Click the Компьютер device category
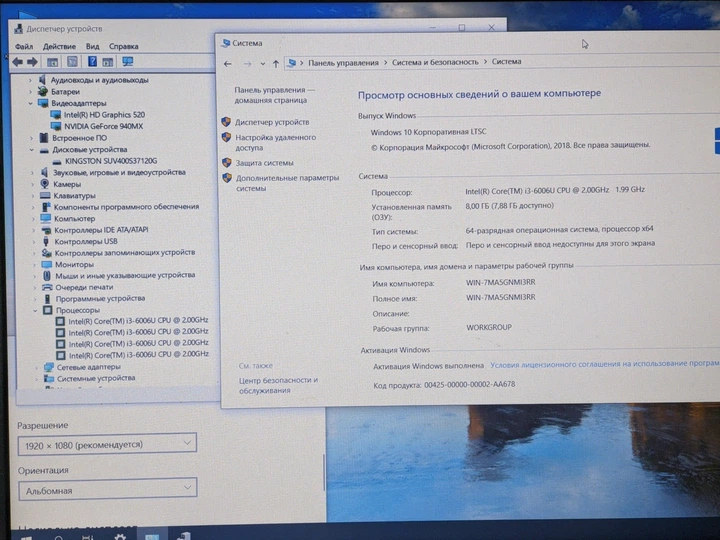 [x=74, y=219]
